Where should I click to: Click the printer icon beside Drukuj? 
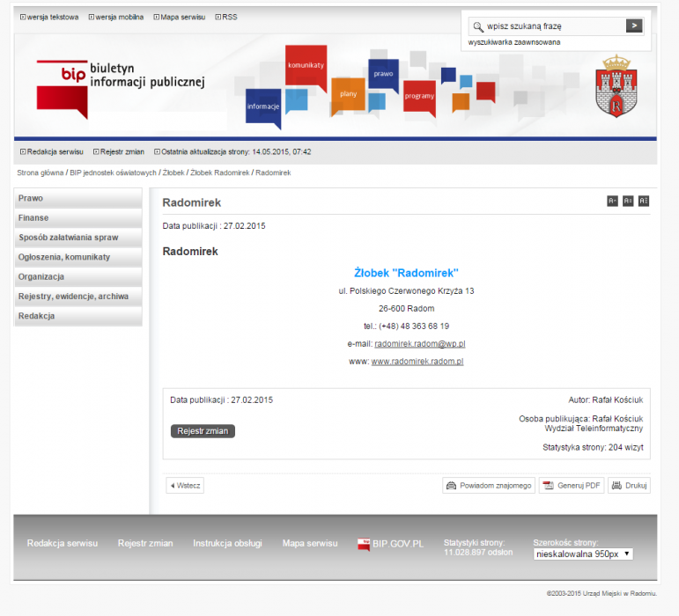(x=616, y=486)
